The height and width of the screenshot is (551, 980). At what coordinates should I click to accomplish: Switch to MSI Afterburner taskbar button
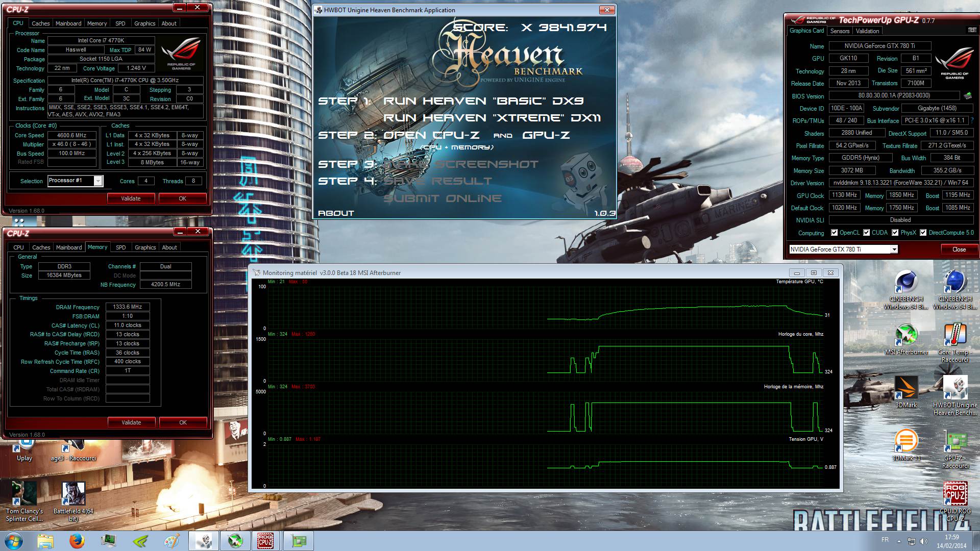pos(235,541)
